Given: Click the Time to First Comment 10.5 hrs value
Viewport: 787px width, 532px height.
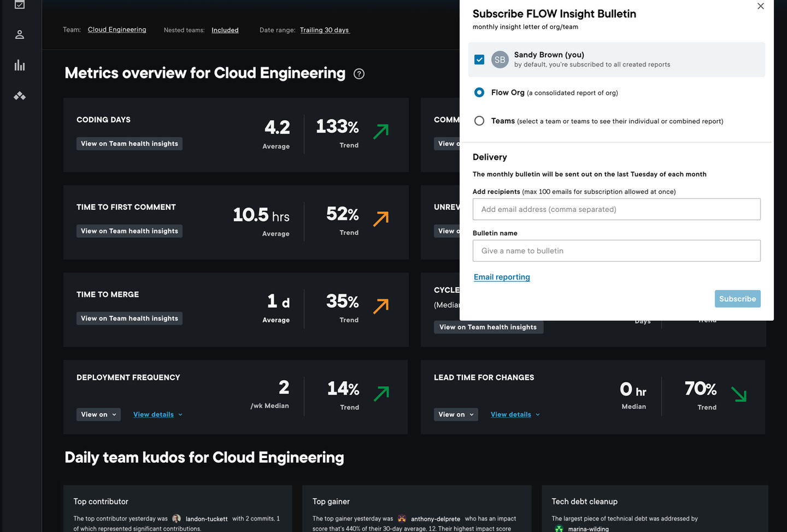Looking at the screenshot, I should tap(261, 215).
